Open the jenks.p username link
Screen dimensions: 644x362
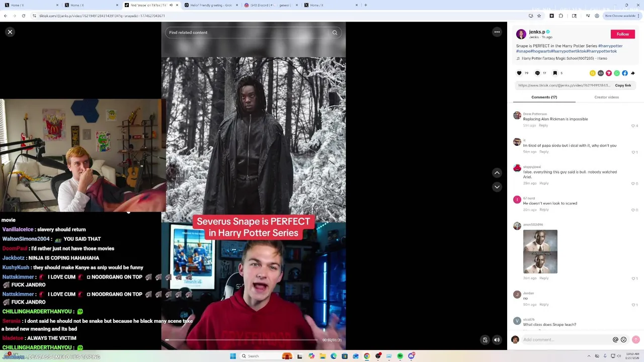coord(537,32)
